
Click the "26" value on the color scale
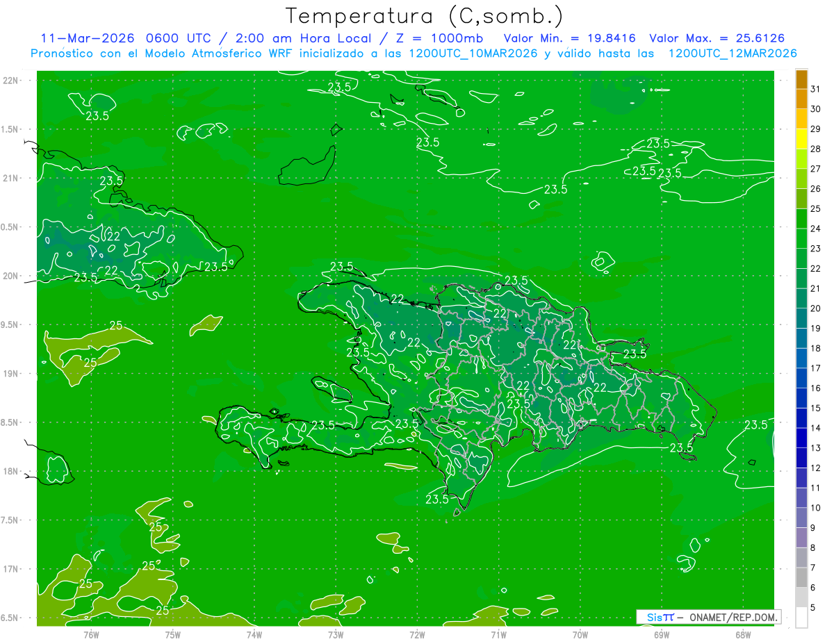pos(816,189)
